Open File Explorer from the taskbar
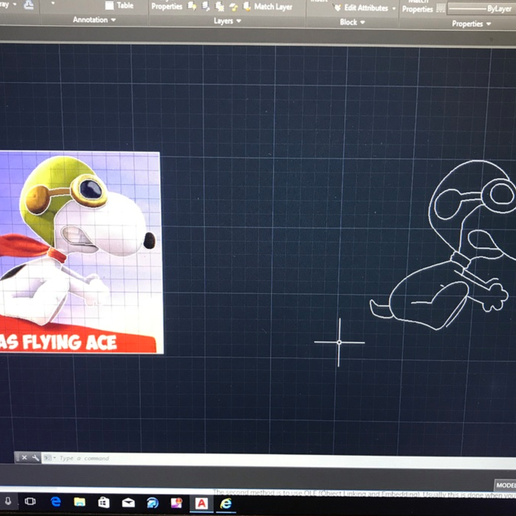516x516 pixels. coord(80,502)
